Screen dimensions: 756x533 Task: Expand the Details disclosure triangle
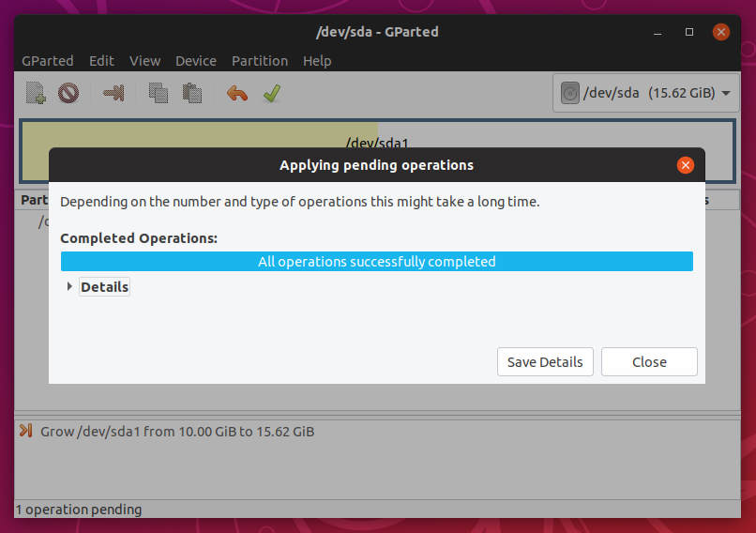(x=69, y=287)
